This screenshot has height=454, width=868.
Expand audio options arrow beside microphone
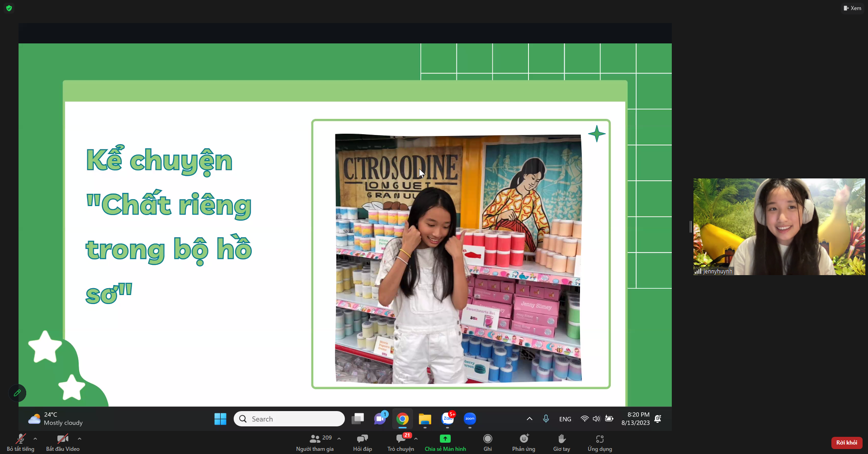[x=35, y=439]
